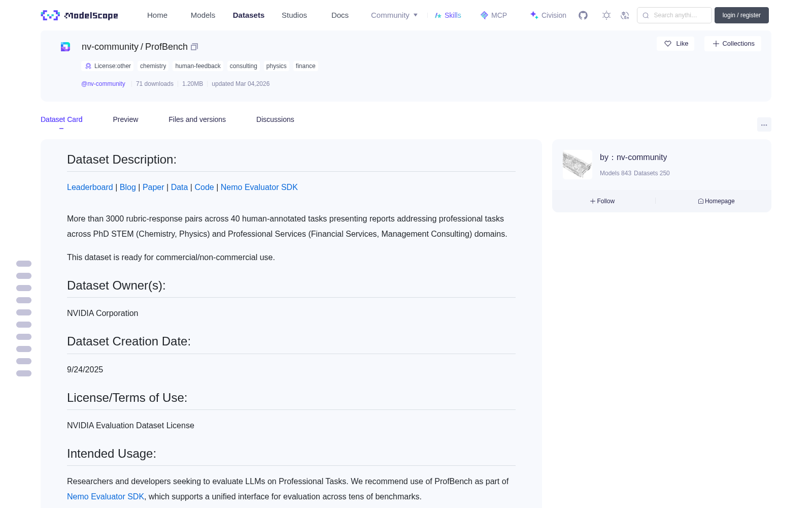Open the Paper link

[x=153, y=187]
